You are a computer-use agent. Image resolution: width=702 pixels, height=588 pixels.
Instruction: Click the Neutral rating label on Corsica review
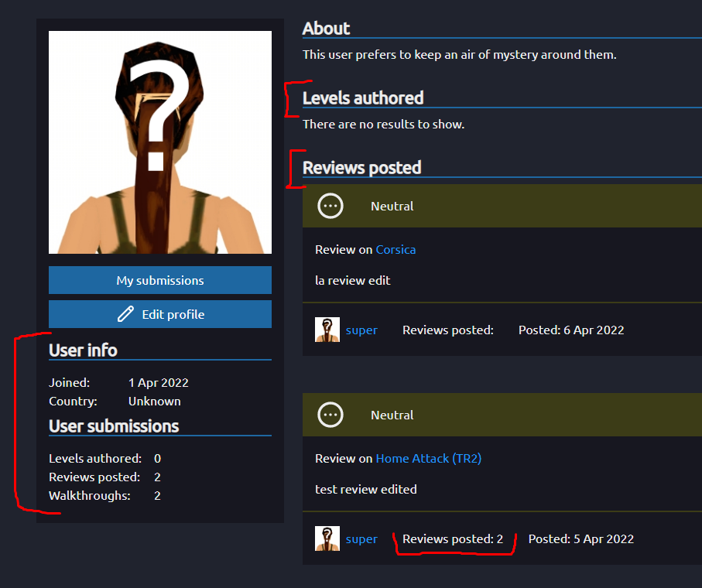[x=392, y=206]
